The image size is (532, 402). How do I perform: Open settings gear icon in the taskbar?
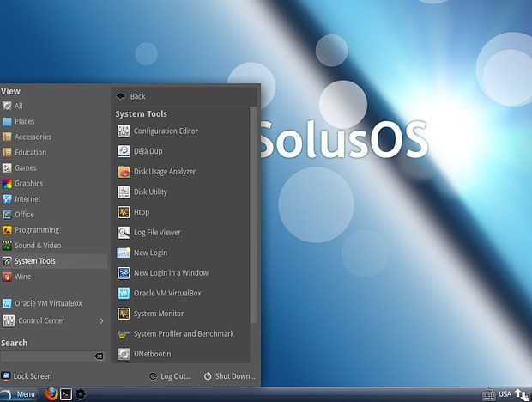(x=80, y=394)
